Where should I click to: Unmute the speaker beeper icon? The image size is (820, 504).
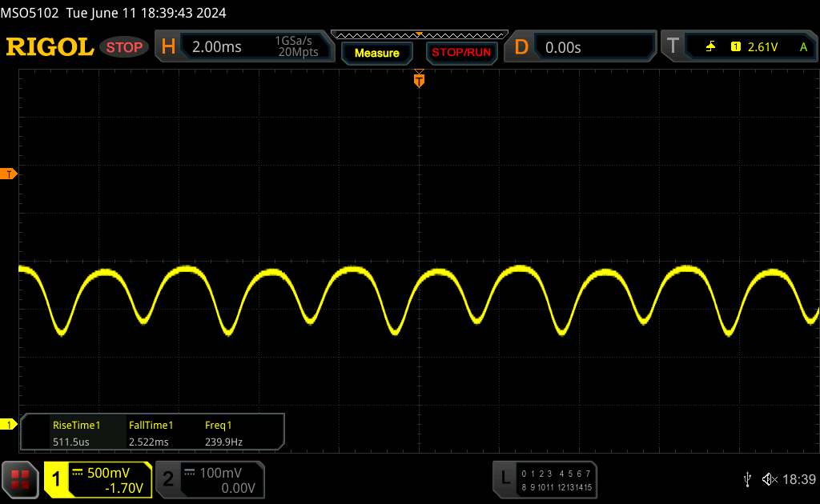tap(769, 479)
